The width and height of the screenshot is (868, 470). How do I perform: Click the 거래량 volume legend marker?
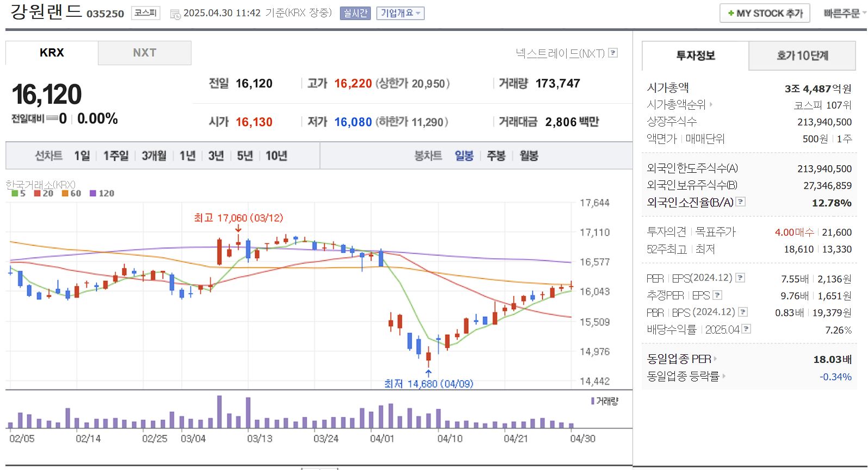point(593,401)
